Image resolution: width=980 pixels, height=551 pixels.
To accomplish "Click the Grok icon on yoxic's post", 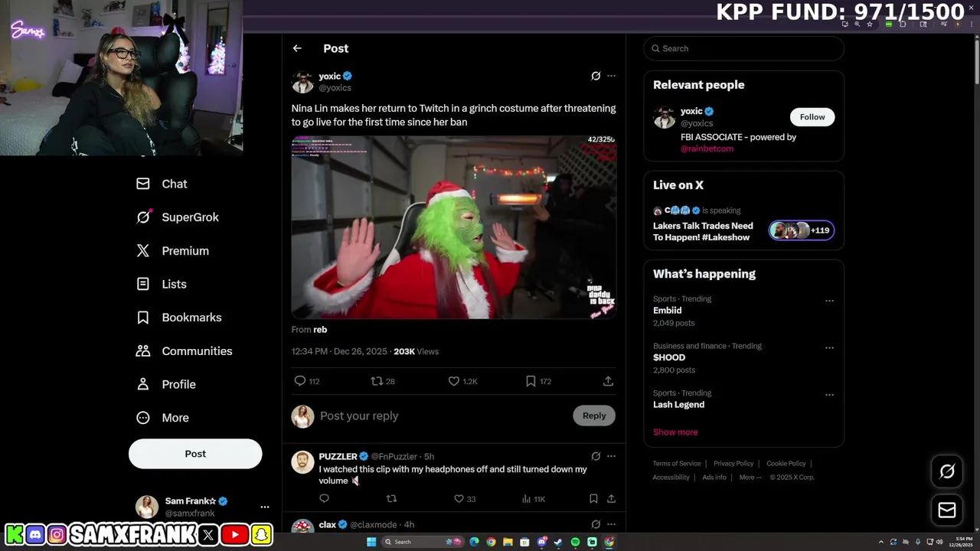I will 596,76.
